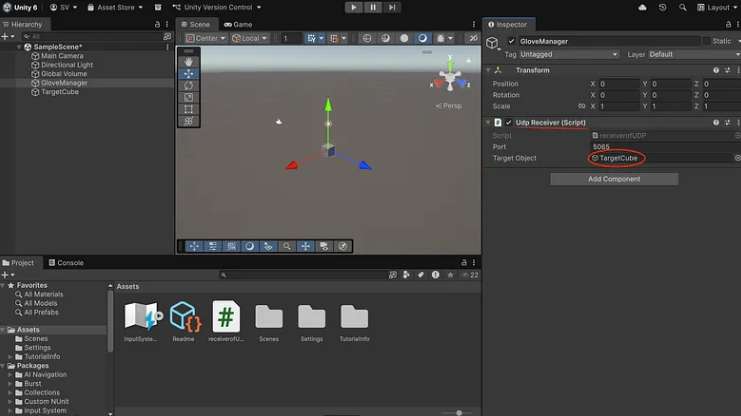This screenshot has width=741, height=416.
Task: Pause the editor with the Pause button
Action: click(x=374, y=7)
